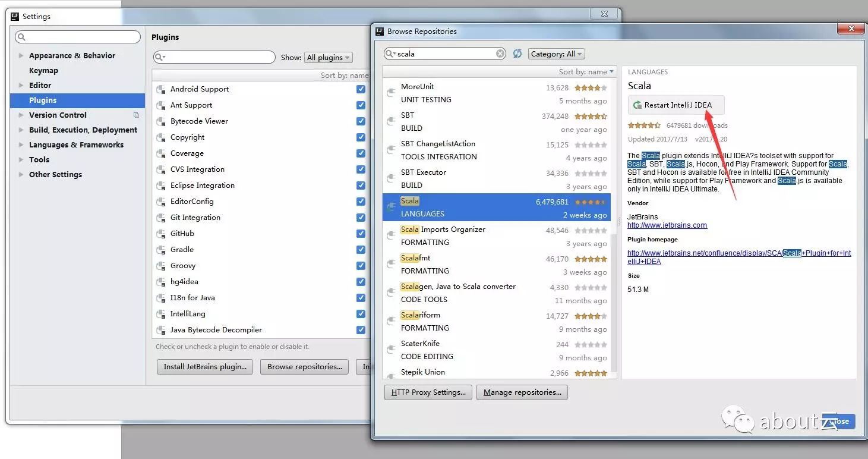Uncheck the Coverage plugin checkbox
Image resolution: width=868 pixels, height=459 pixels.
[361, 153]
